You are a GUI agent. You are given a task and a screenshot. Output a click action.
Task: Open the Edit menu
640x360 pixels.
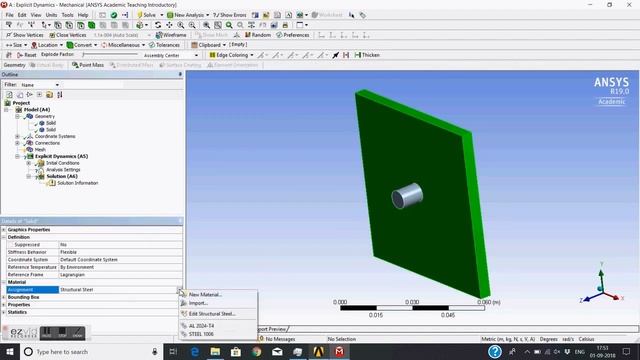click(22, 15)
